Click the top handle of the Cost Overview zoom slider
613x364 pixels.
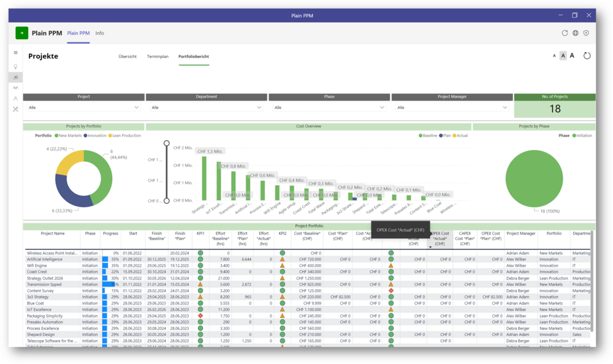[x=166, y=144]
